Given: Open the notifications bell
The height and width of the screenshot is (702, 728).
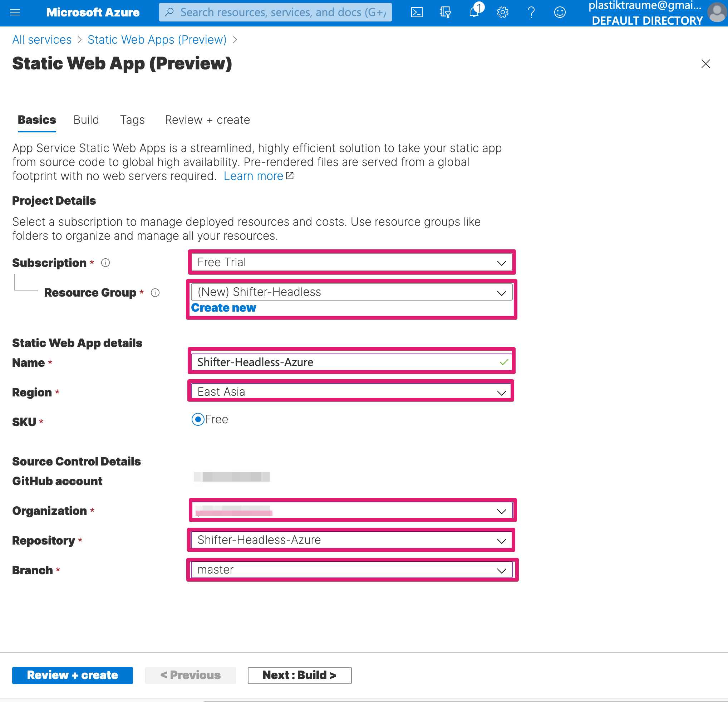Looking at the screenshot, I should pos(475,11).
